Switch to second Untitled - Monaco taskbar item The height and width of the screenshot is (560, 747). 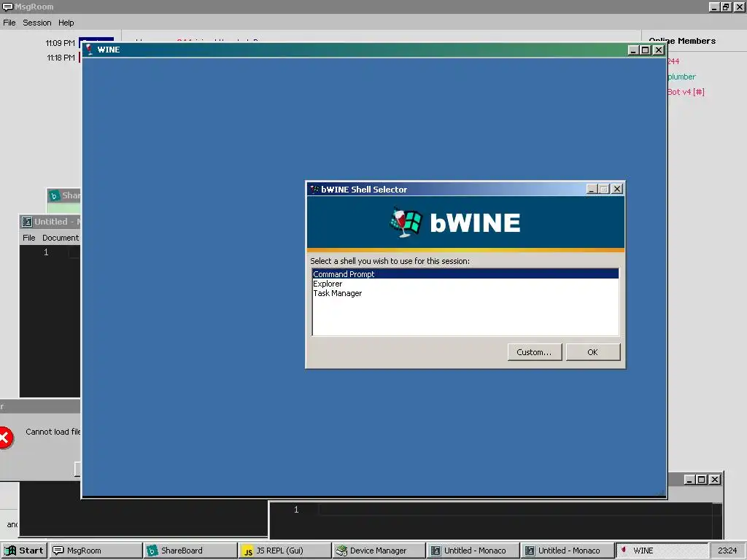click(568, 551)
